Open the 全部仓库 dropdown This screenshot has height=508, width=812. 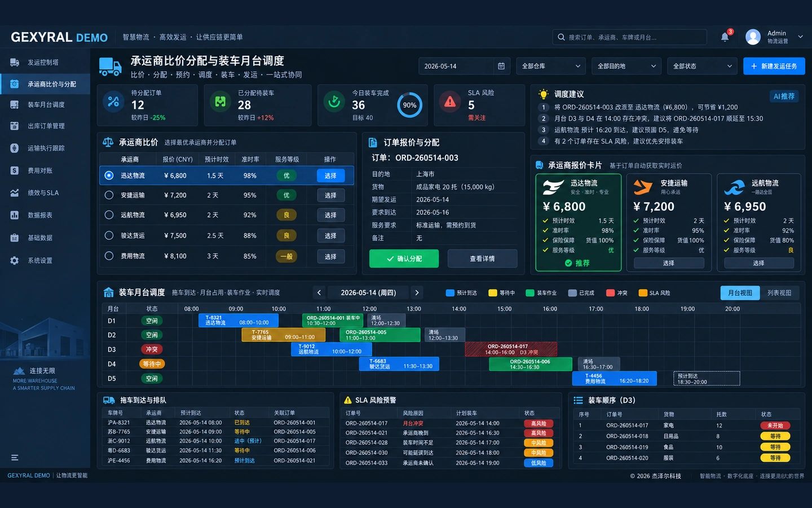[551, 66]
